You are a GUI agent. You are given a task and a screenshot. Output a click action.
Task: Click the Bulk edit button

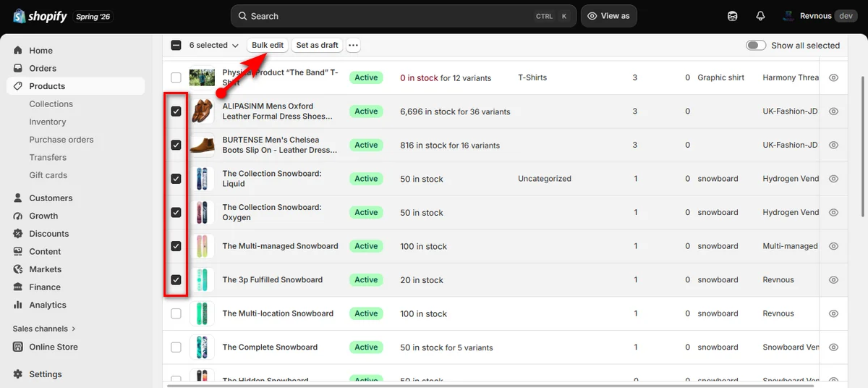268,45
